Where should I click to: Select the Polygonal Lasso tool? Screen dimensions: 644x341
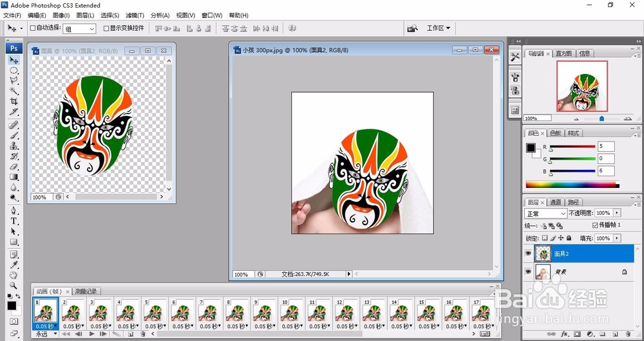tap(14, 81)
